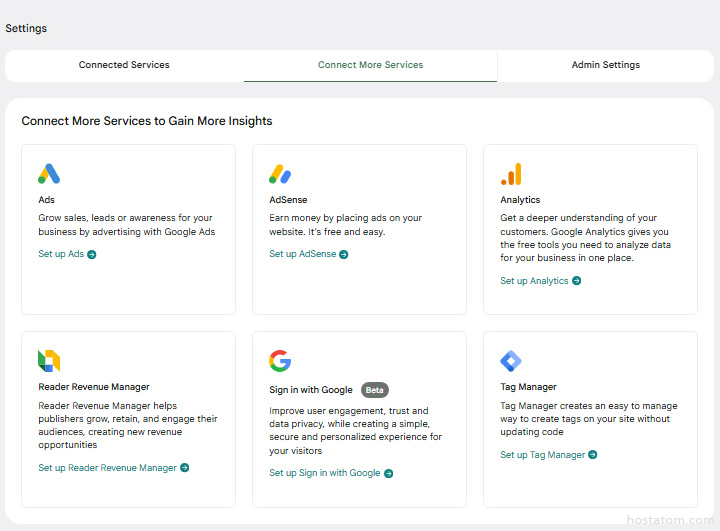Click description 'Earn money by placing ads'

click(345, 225)
